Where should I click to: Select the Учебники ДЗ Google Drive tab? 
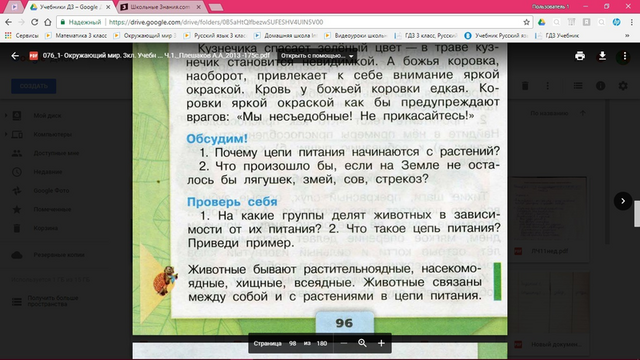70,7
